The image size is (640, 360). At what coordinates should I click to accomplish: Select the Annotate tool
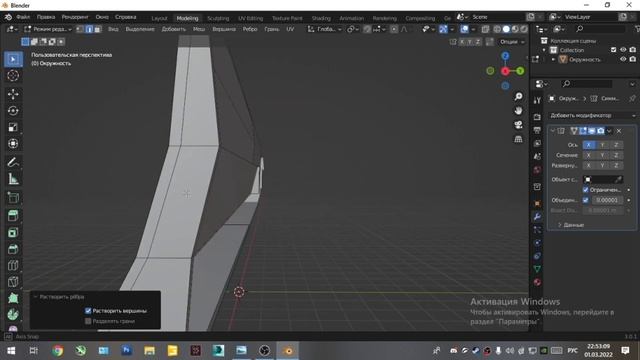[13, 162]
